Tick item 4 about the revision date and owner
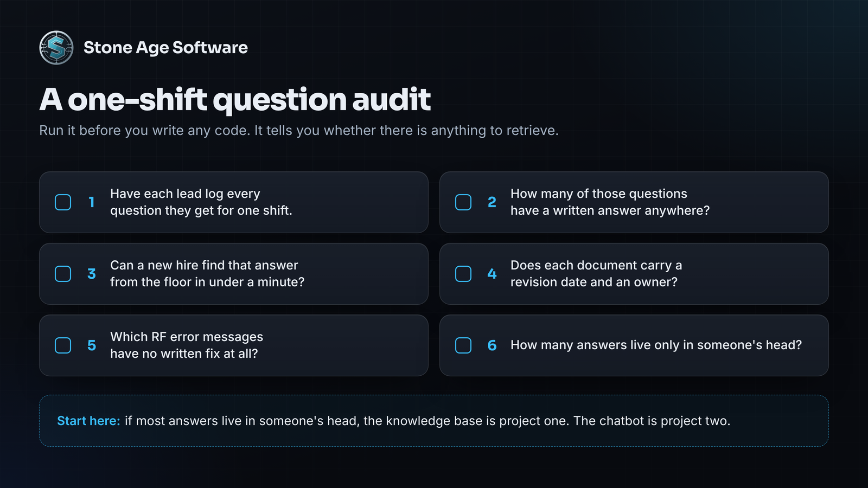 click(x=463, y=274)
